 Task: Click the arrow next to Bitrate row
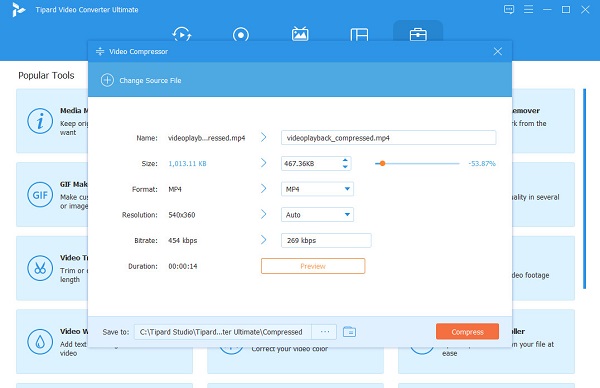tap(263, 240)
